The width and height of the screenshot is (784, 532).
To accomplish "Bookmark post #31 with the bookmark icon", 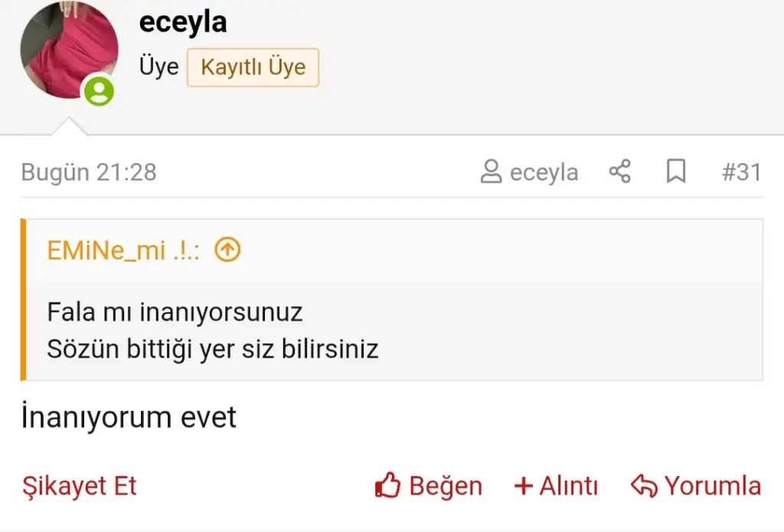I will point(675,172).
